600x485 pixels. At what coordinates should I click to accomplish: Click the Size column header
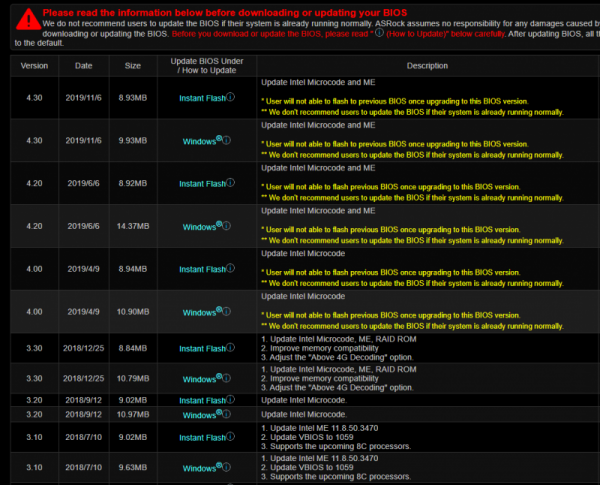click(x=133, y=66)
